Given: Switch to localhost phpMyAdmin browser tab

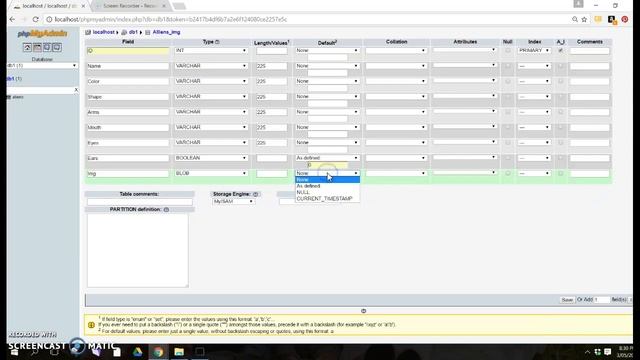Looking at the screenshot, I should pos(48,6).
